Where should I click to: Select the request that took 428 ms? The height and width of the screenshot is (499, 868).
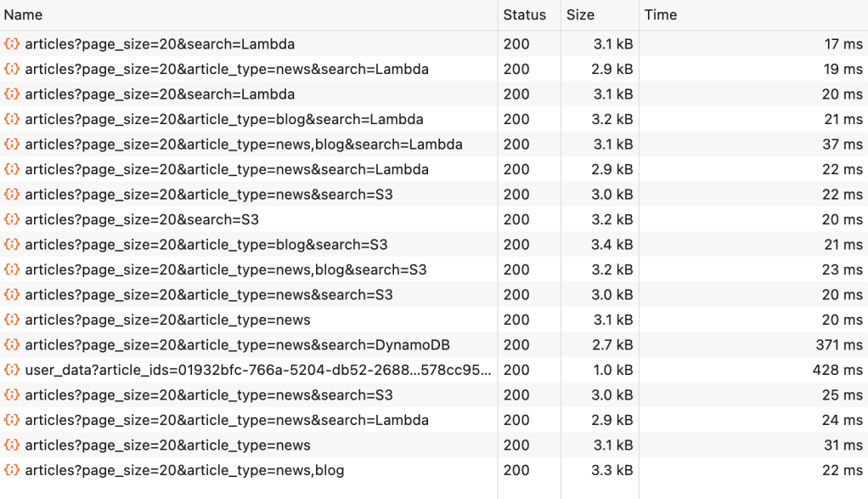[255, 371]
